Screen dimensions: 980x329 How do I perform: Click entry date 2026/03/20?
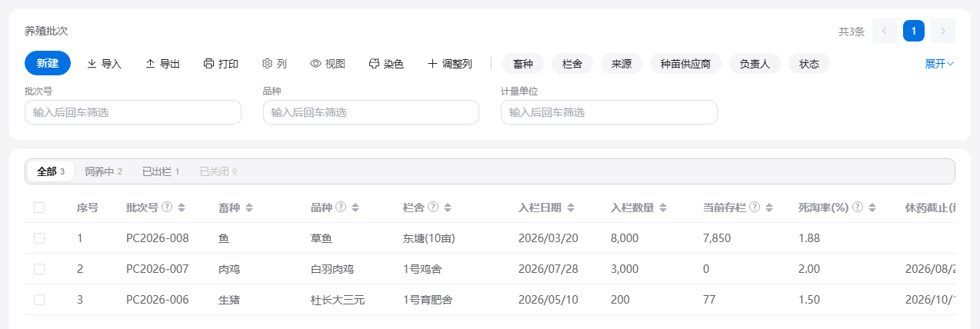(x=548, y=238)
